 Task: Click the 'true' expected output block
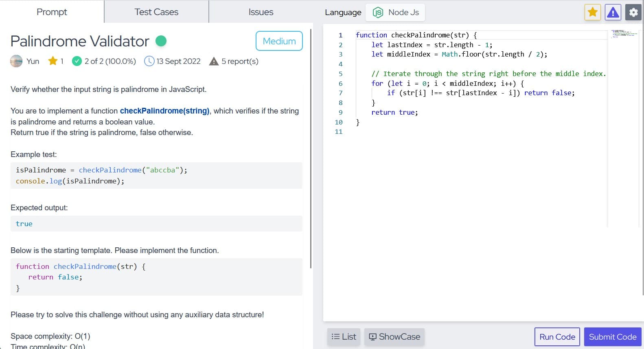coord(156,224)
